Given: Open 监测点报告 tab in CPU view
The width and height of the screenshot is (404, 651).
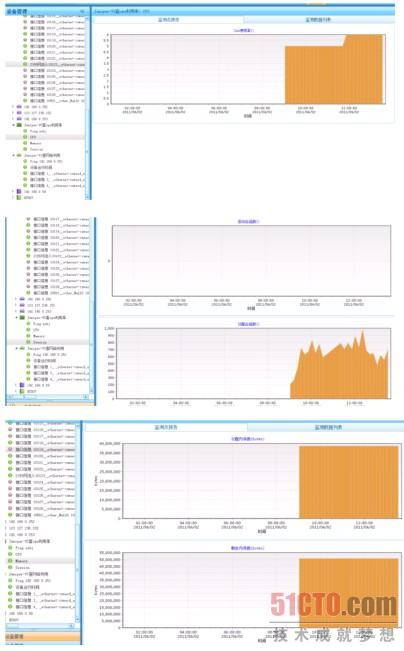Looking at the screenshot, I should click(x=168, y=20).
